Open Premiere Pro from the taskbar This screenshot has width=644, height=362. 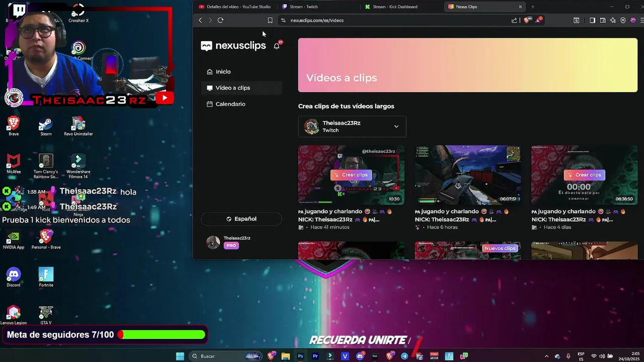pos(315,356)
